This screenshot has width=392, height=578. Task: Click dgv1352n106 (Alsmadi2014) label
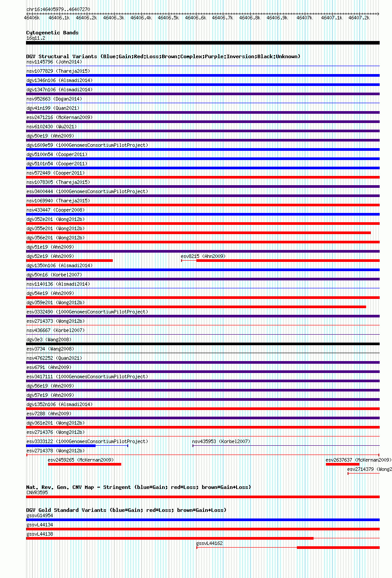tap(59, 404)
